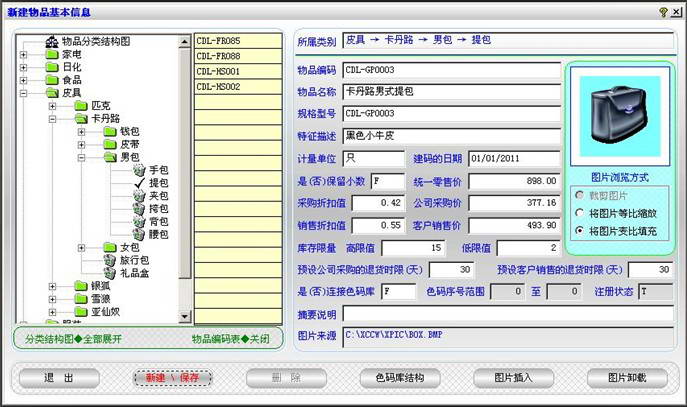Click the 日化 folder icon
Viewport: 687px width, 407px height.
(52, 67)
